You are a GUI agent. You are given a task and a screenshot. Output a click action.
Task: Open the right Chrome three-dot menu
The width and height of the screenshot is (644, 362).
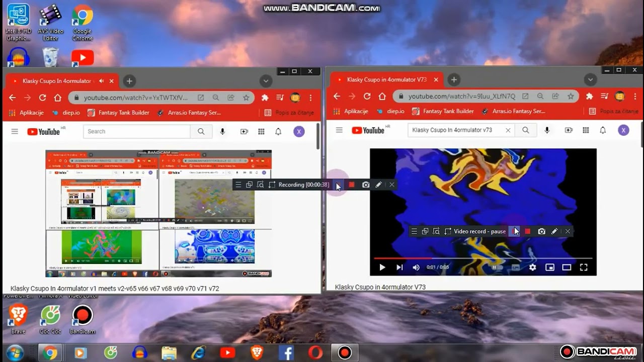click(x=635, y=96)
